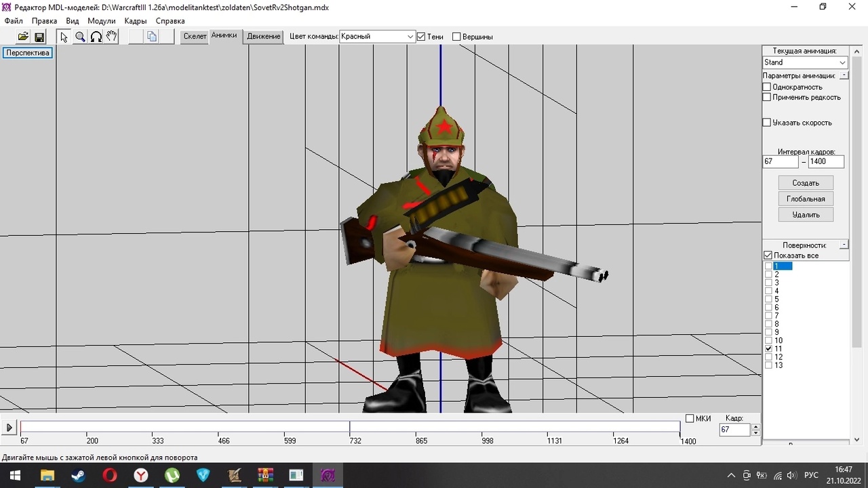Select the hand pan tool
The height and width of the screenshot is (488, 868).
pyautogui.click(x=111, y=37)
